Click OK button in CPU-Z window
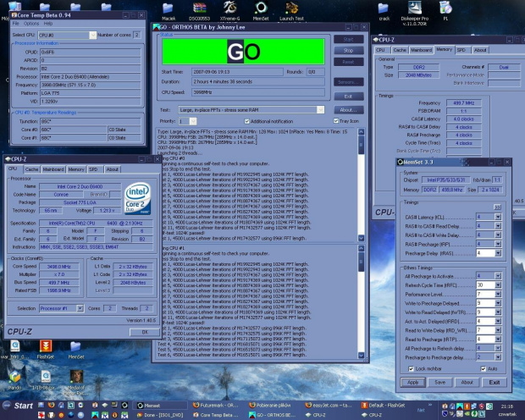Viewport: 525px width, 420px height. (145, 332)
